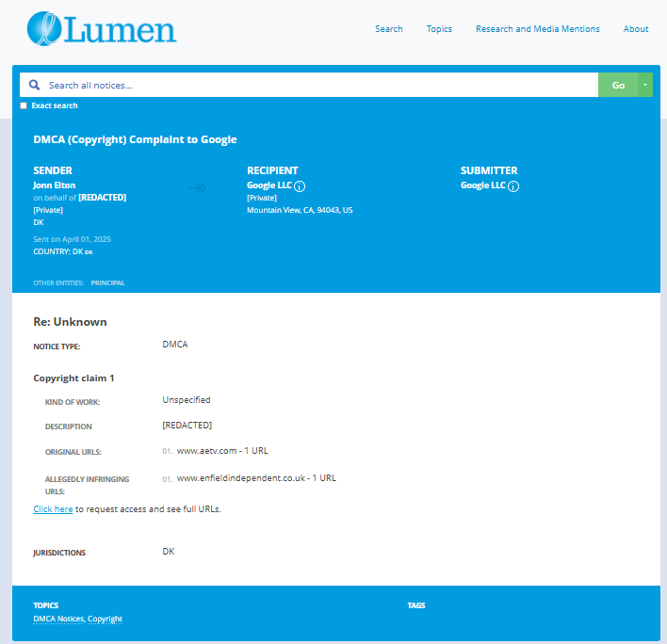The width and height of the screenshot is (667, 644).
Task: Click submitter Google LLC name
Action: 482,185
